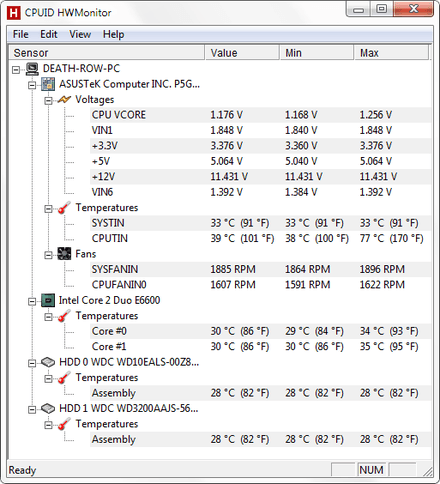The width and height of the screenshot is (440, 484).
Task: Click the HWMonitor red H app icon
Action: pyautogui.click(x=13, y=13)
